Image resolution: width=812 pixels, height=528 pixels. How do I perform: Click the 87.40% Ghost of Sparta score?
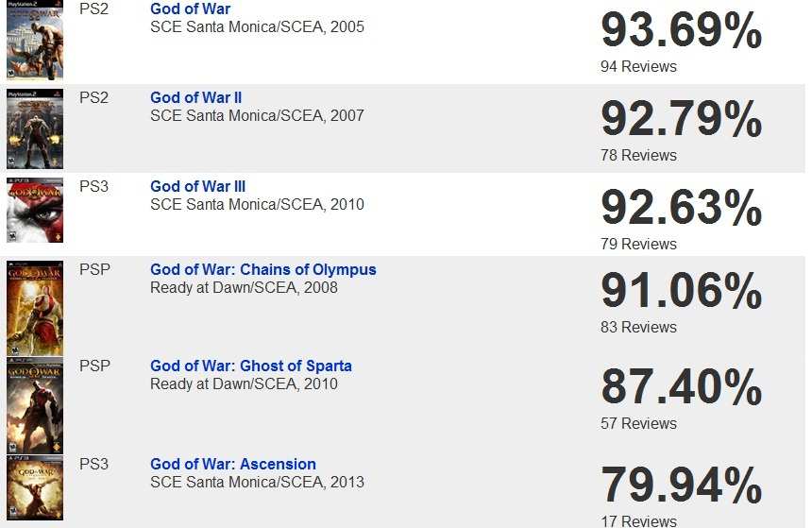pos(681,387)
